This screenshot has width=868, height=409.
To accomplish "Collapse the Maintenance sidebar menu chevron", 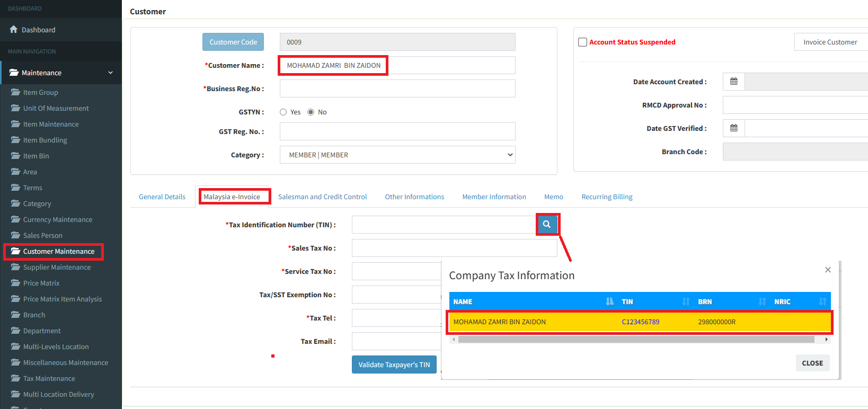I will [110, 73].
